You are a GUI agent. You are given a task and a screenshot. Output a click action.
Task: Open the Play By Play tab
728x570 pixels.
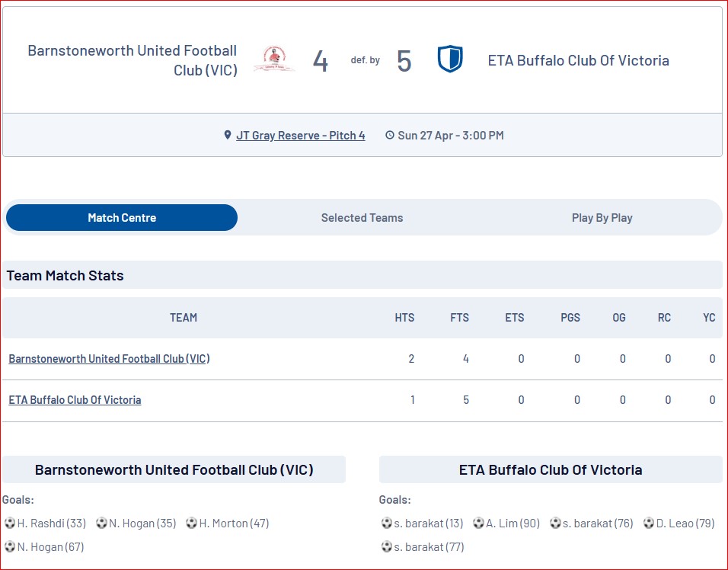[x=602, y=217]
